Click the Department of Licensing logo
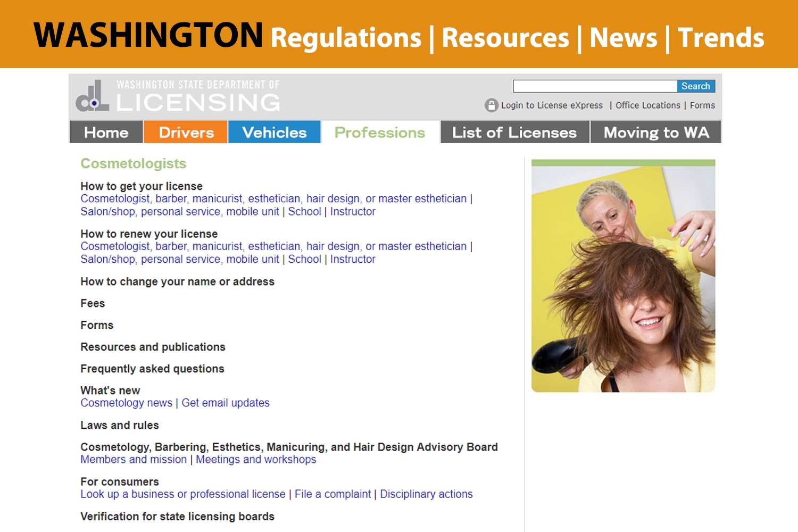The height and width of the screenshot is (532, 798). click(x=178, y=96)
